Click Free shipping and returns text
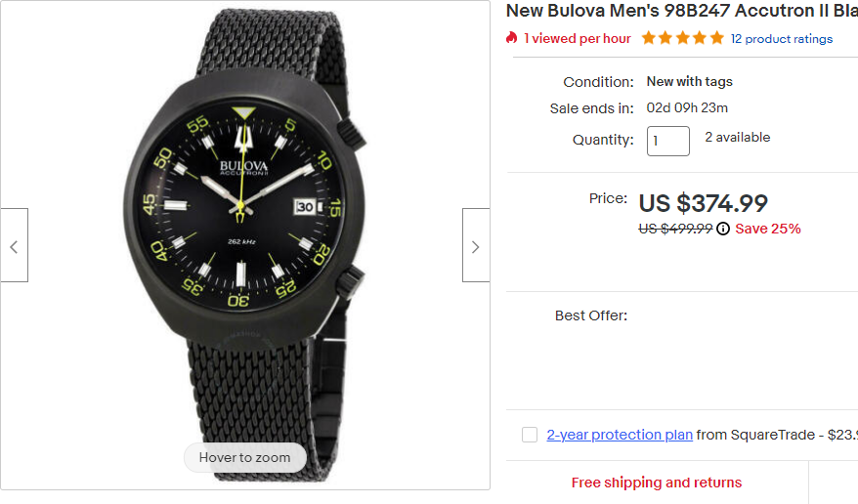The width and height of the screenshot is (858, 504). [657, 483]
